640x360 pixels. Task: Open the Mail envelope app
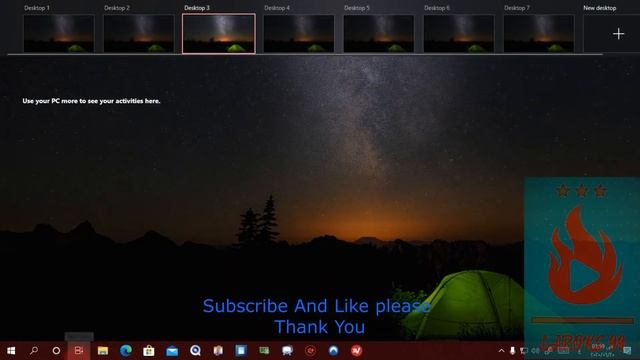pos(172,351)
